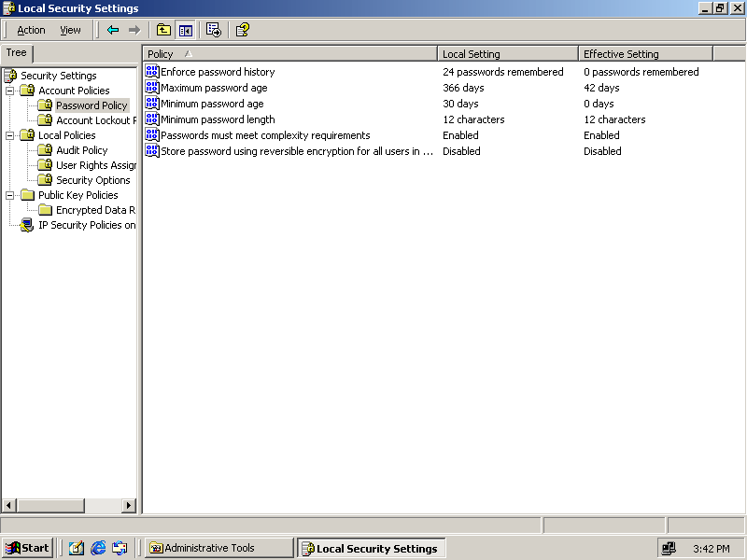747x560 pixels.
Task: Open Help from the toolbar icon
Action: point(242,30)
